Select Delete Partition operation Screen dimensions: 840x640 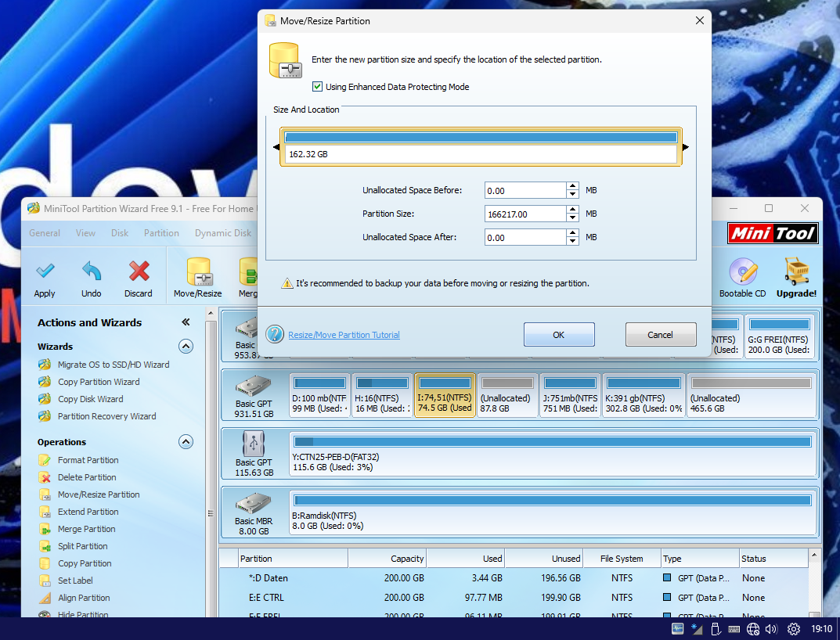[x=87, y=477]
